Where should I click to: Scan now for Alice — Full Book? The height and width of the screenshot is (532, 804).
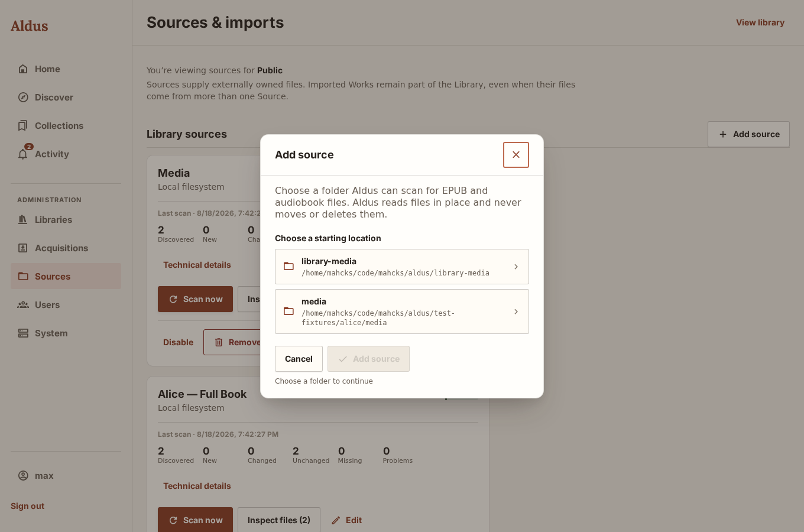(195, 520)
